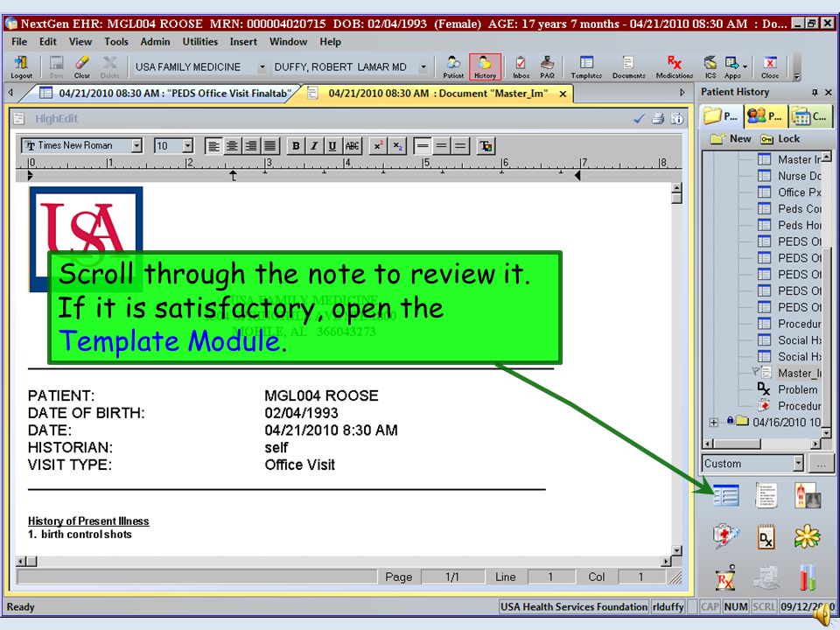Select the third Patient History calendar tab

pyautogui.click(x=808, y=115)
